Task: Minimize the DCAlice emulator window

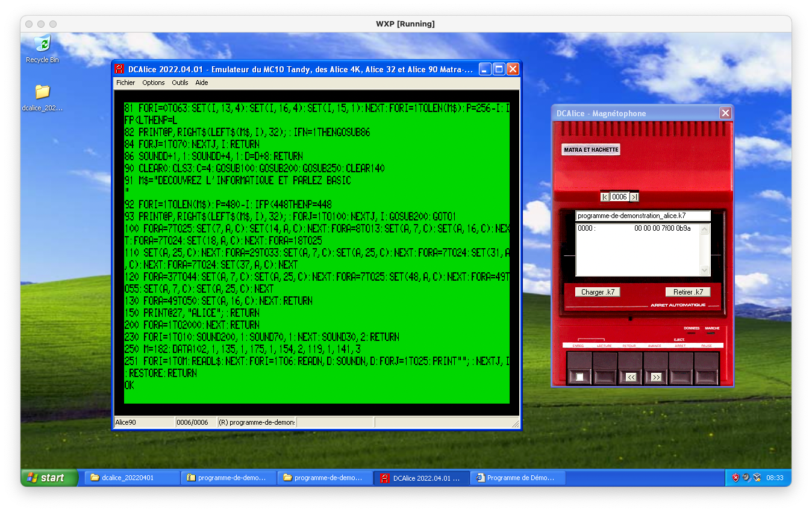Action: pos(485,69)
